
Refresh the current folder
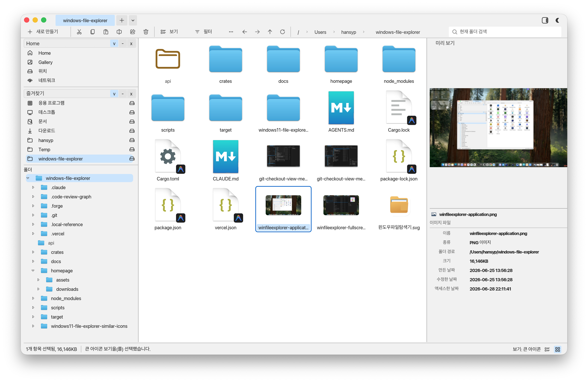(283, 32)
